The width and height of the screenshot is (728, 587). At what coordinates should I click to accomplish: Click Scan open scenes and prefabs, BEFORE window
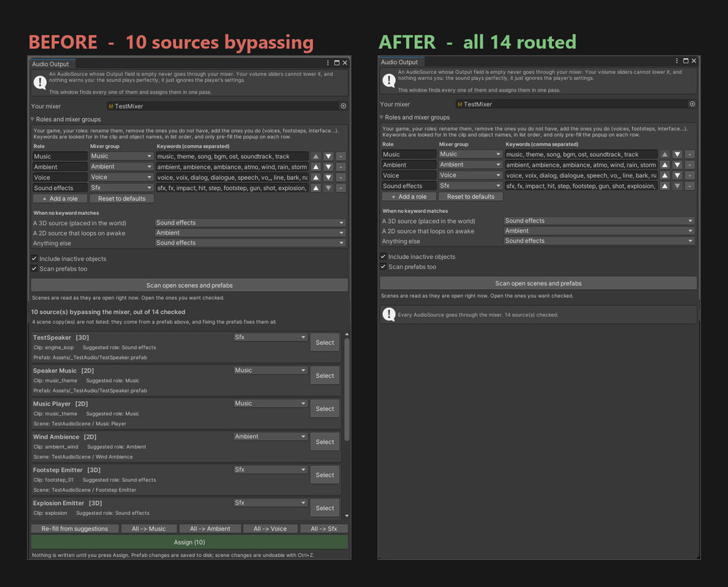click(x=189, y=285)
